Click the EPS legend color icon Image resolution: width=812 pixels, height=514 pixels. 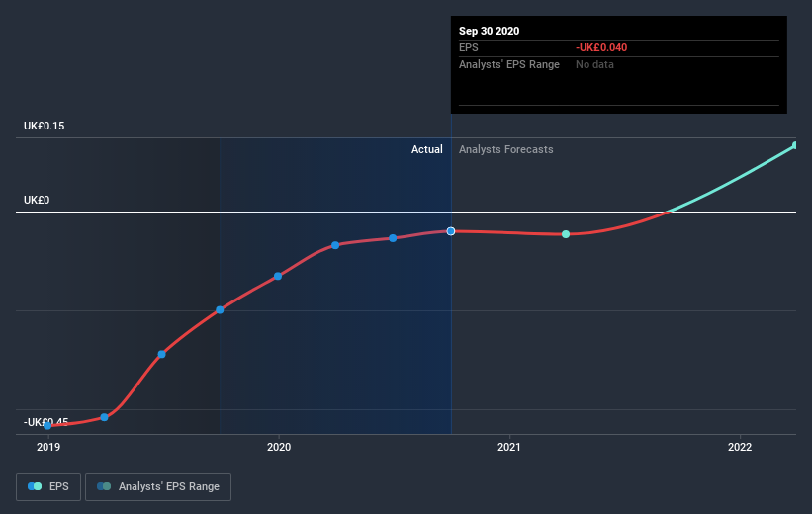[35, 486]
